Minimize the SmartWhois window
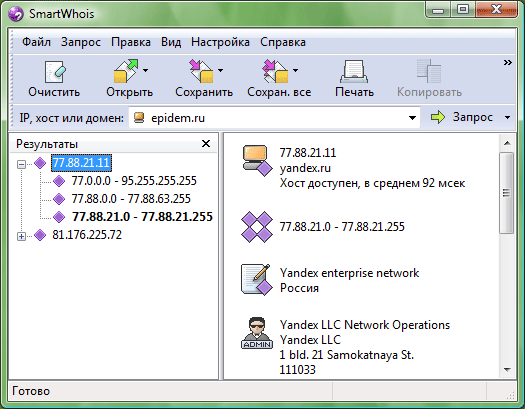The height and width of the screenshot is (409, 525). pyautogui.click(x=438, y=10)
